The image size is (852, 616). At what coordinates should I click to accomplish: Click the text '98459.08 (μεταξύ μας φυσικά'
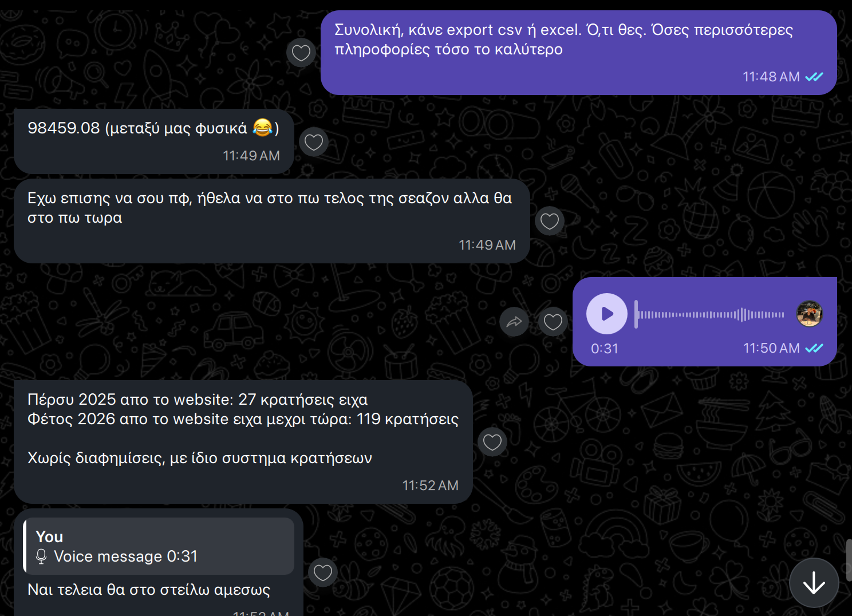(137, 128)
